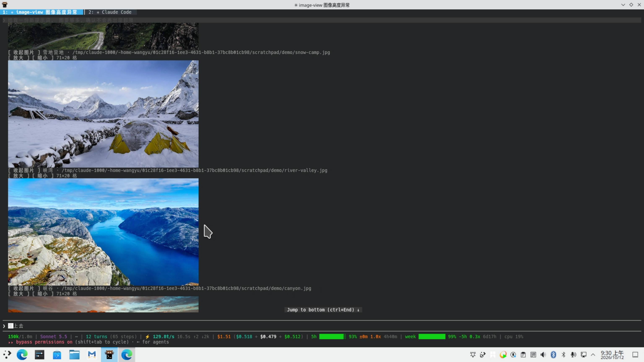The image size is (644, 362).
Task: Open the settings sliders app in taskbar
Action: (39, 354)
